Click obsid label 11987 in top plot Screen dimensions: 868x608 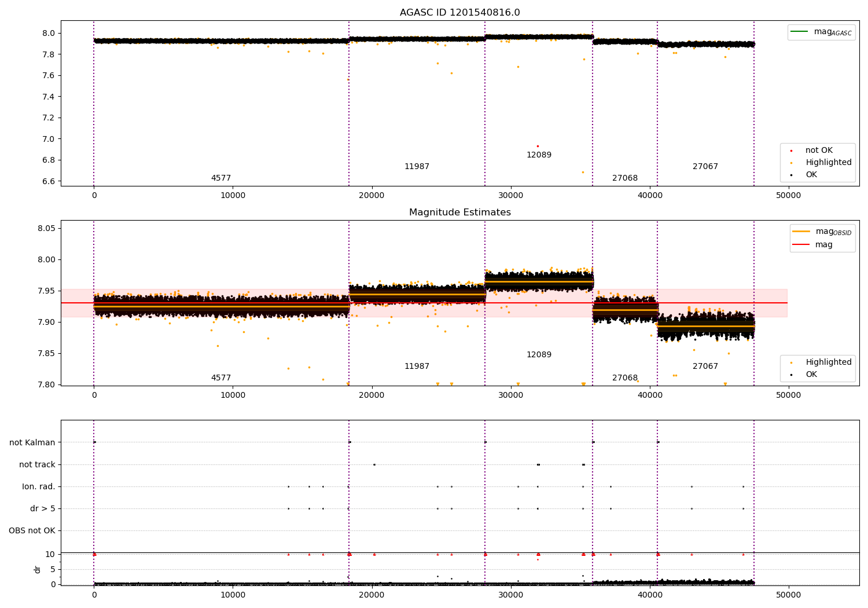coord(417,167)
